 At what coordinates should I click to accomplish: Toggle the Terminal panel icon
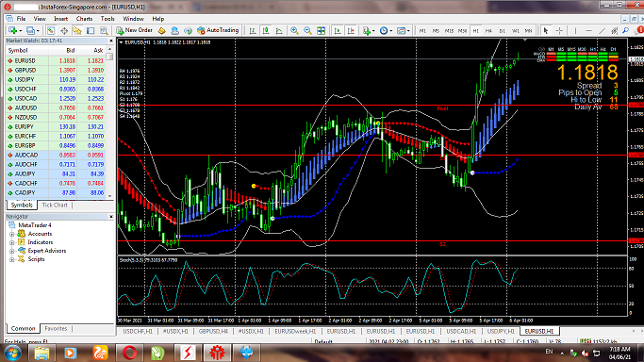pyautogui.click(x=91, y=30)
